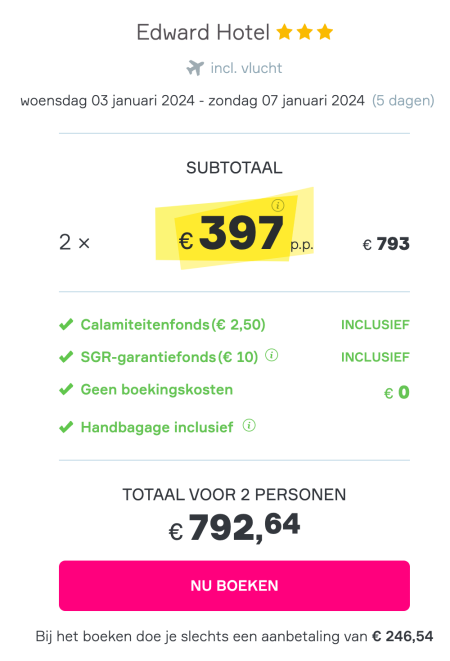Viewport: 450px width, 661px height.
Task: Click the Edward Hotel title
Action: click(203, 32)
